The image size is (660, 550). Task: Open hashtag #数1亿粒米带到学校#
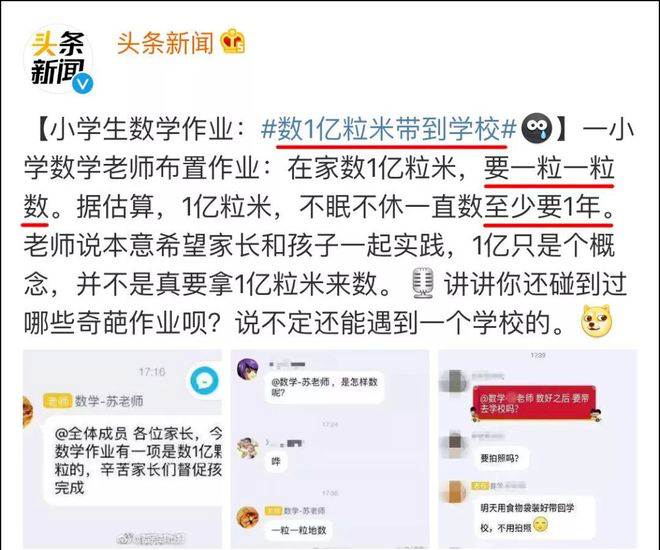[389, 129]
